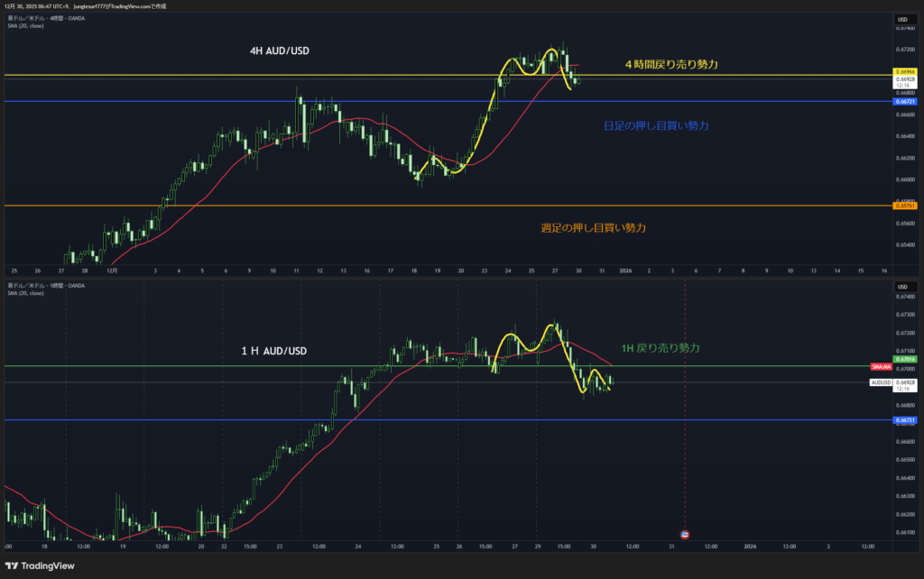Click the red SMA label tag on lower chart

(x=882, y=367)
